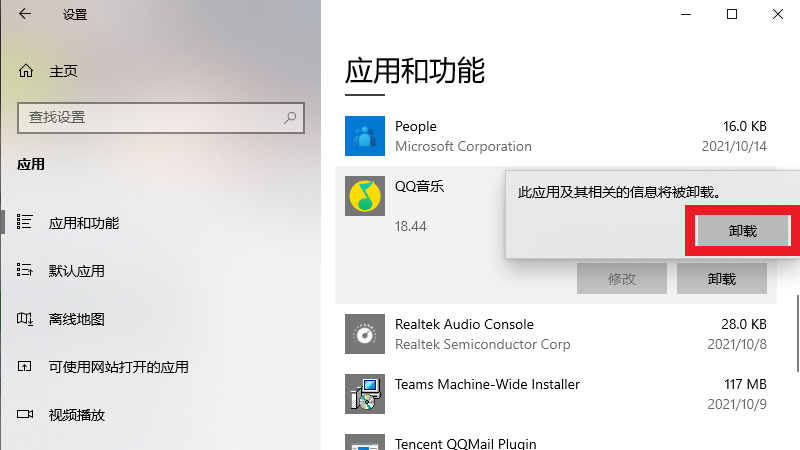Click the 离线地图 map icon
Viewport: 800px width, 450px height.
[26, 319]
